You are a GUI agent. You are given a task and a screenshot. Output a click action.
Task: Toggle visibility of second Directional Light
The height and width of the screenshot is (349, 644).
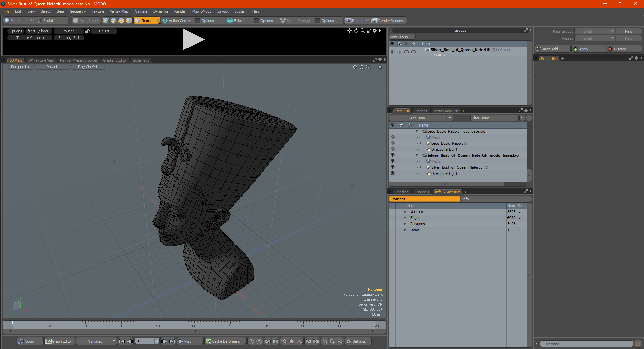point(392,173)
